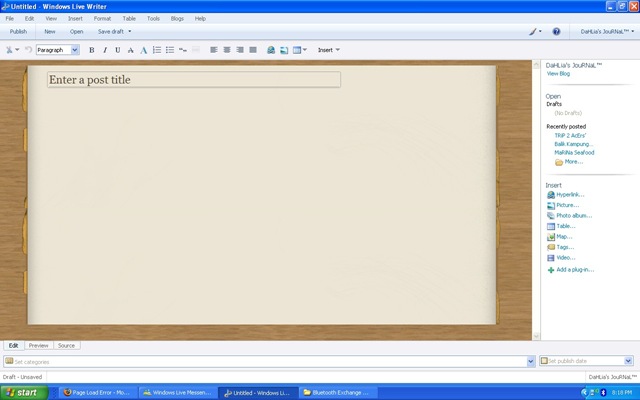Switch to the Source tab
This screenshot has height=400, width=640.
tap(66, 345)
